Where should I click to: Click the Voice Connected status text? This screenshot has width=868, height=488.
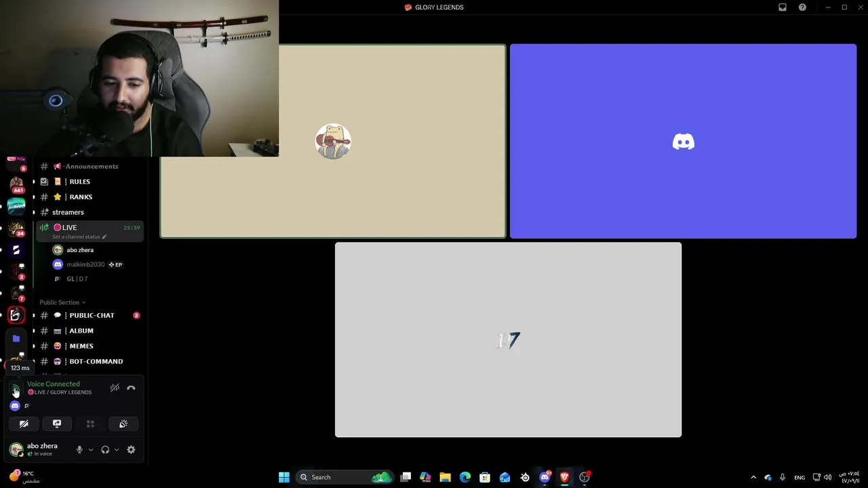point(54,384)
